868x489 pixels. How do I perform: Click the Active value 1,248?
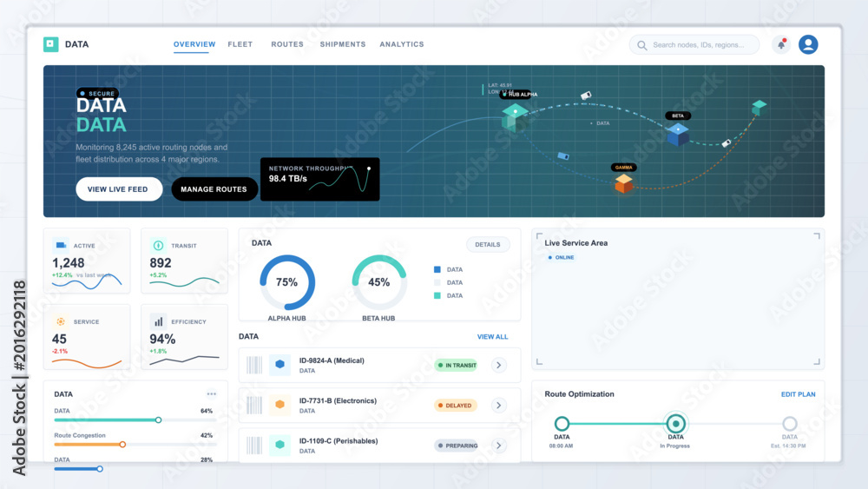[x=68, y=263]
